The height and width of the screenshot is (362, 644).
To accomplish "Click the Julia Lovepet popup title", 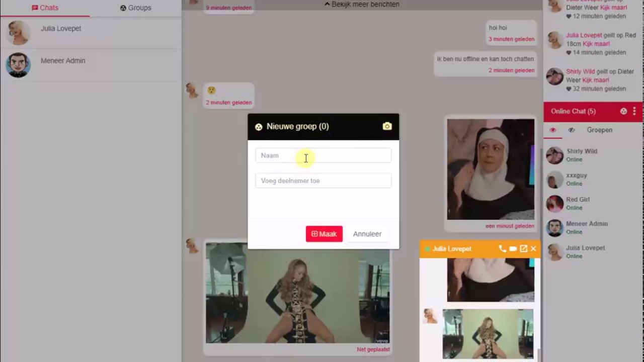I will pos(452,249).
